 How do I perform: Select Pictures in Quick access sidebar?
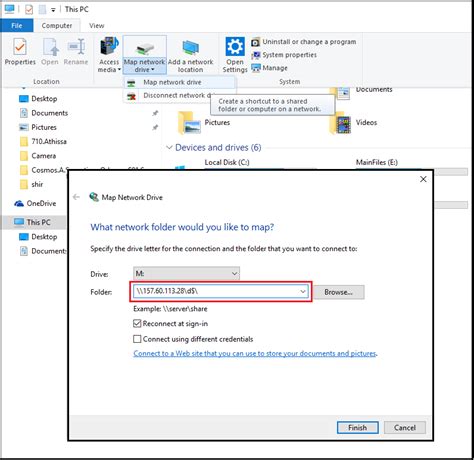pyautogui.click(x=38, y=127)
